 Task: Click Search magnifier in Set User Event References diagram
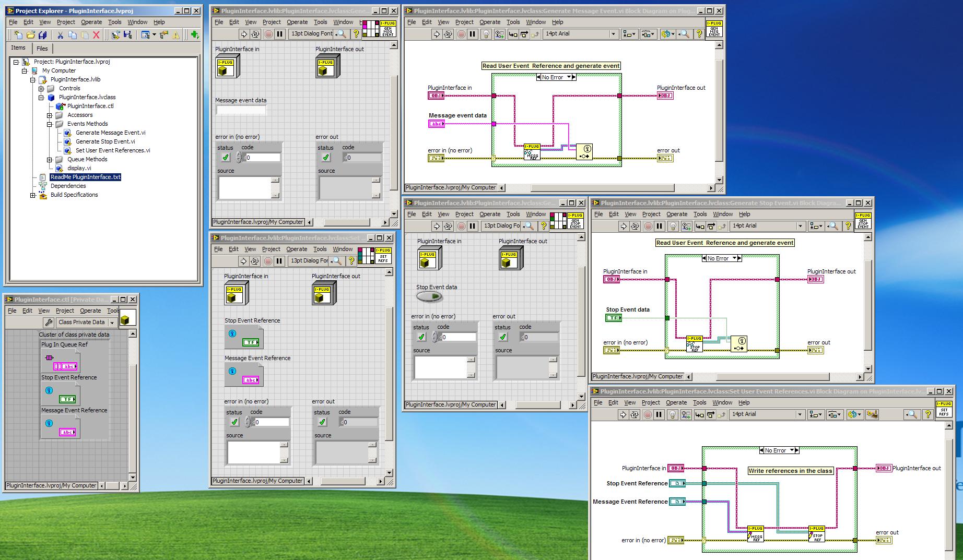tap(912, 414)
